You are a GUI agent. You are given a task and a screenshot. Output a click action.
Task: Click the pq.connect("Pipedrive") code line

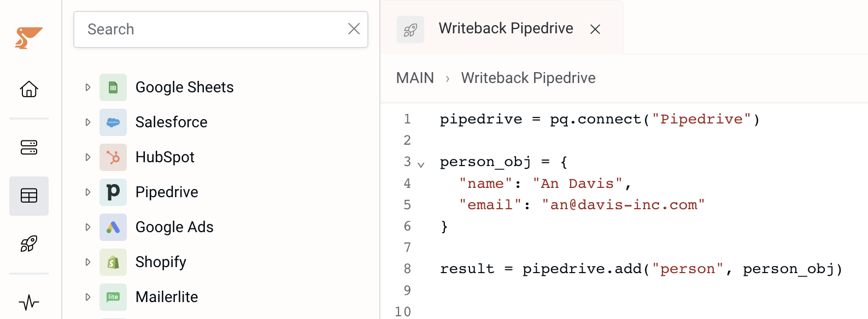point(600,119)
